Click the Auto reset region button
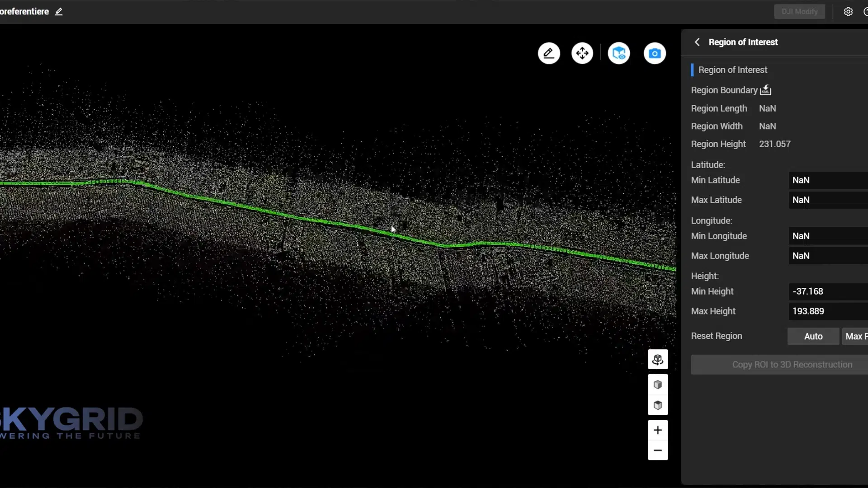868x488 pixels. pos(813,336)
